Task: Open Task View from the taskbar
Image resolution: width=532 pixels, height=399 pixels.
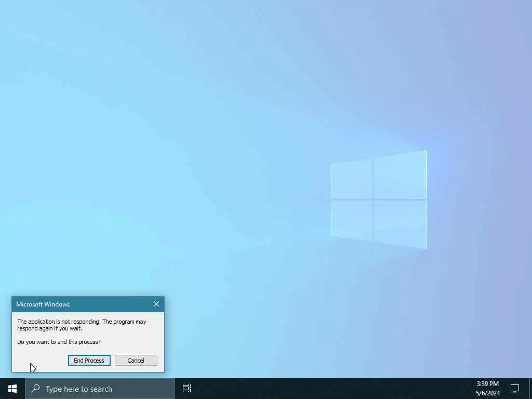Action: [x=187, y=389]
